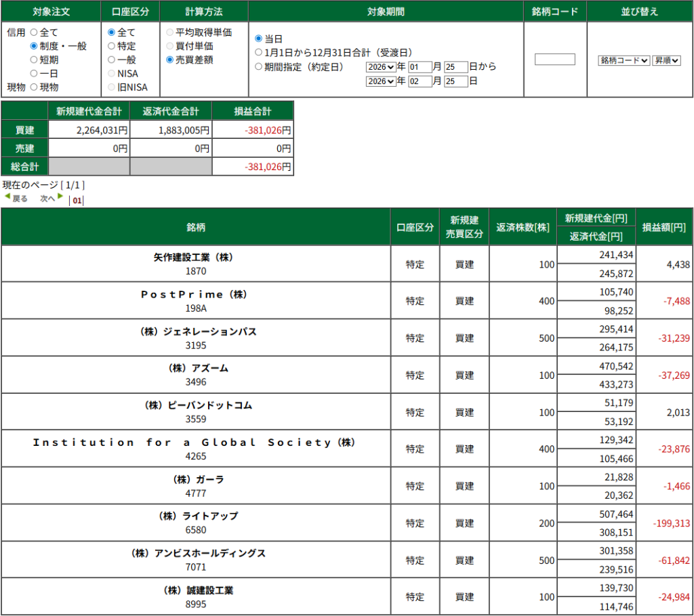This screenshot has width=694, height=616.
Task: Open the end year 2026 dropdown
Action: (x=380, y=81)
